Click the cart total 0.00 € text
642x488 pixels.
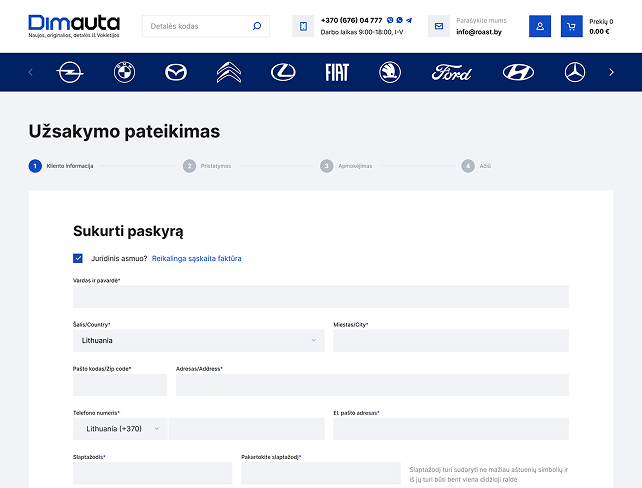(599, 32)
